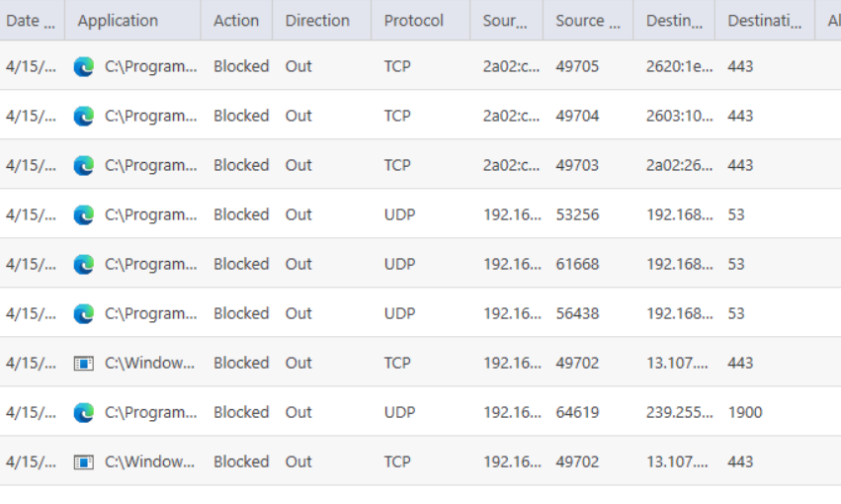Select the 2603:10... destination address cell

click(x=679, y=116)
